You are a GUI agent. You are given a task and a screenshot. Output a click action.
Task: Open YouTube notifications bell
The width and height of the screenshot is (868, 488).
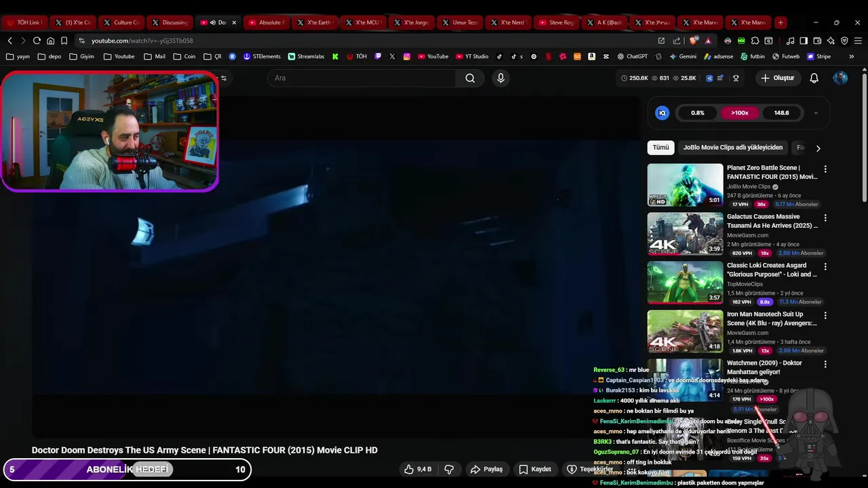pos(814,78)
